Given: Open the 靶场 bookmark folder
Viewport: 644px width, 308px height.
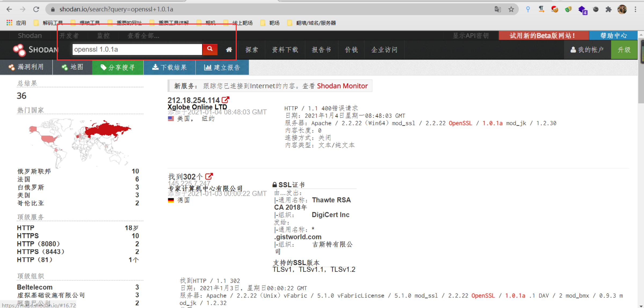Looking at the screenshot, I should pos(270,23).
